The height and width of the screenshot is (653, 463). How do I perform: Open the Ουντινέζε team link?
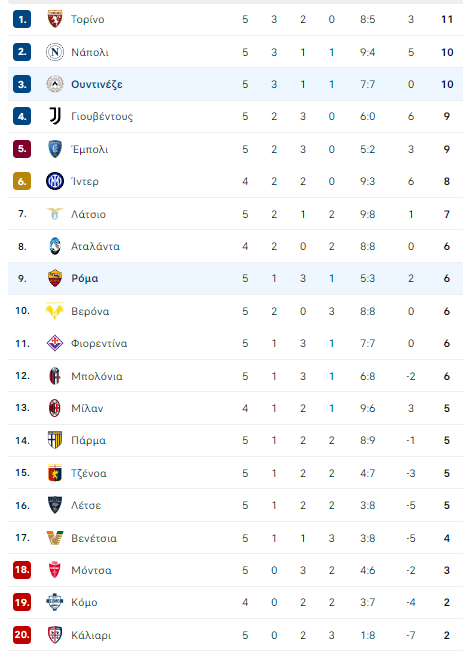[x=97, y=85]
